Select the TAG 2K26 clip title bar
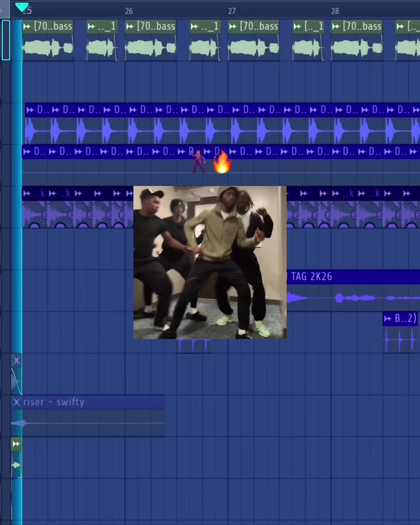The width and height of the screenshot is (420, 525). pos(353,277)
